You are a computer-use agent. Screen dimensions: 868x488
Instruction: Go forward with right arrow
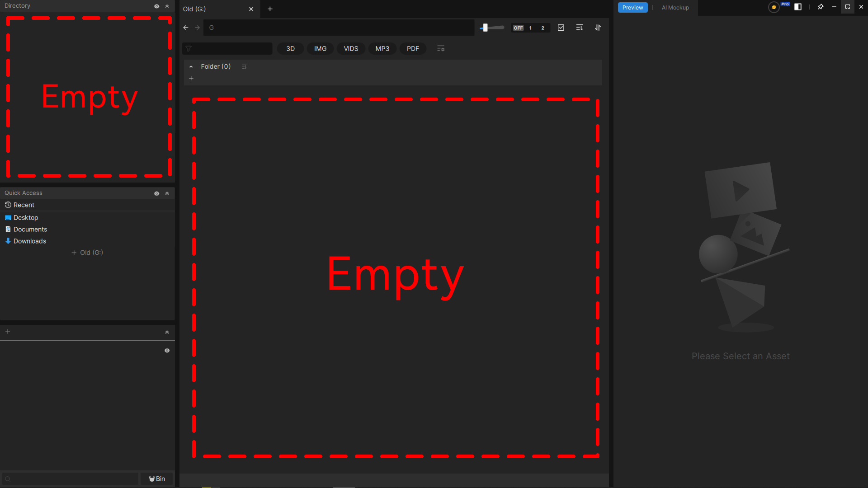(198, 28)
